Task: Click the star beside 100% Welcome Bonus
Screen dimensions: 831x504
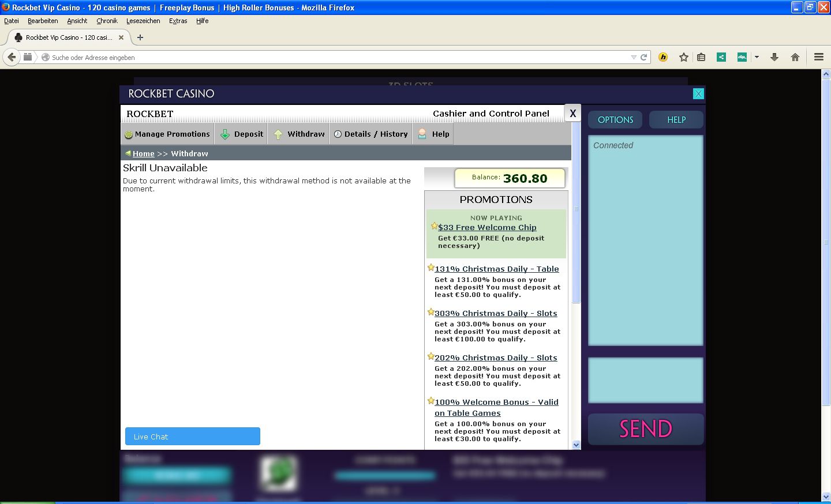Action: click(x=431, y=401)
